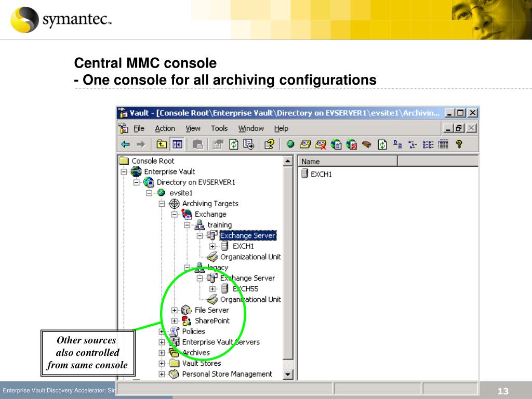Select Console Root in the tree
This screenshot has width=532, height=399.
[x=153, y=161]
